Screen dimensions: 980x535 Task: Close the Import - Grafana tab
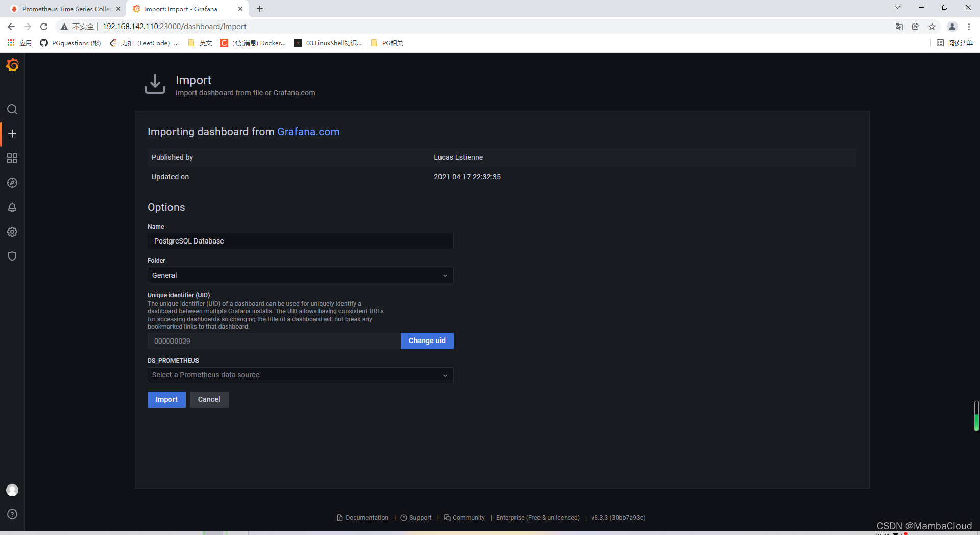coord(240,9)
